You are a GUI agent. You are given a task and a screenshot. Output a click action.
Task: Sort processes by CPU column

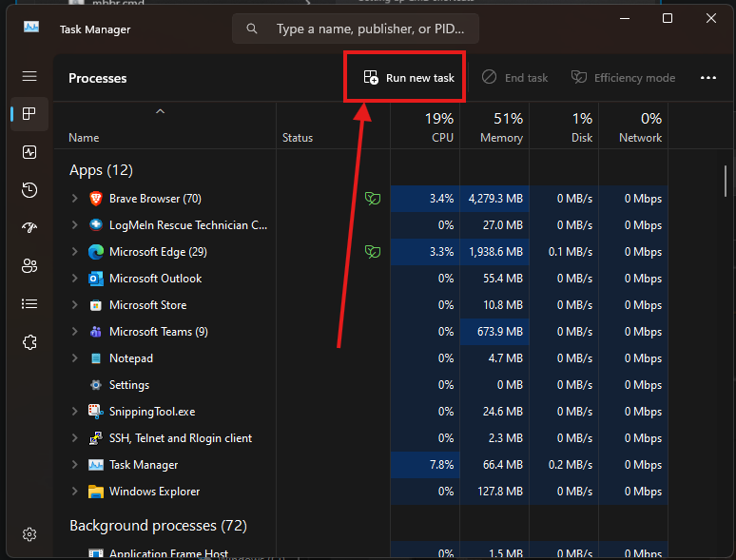point(425,126)
